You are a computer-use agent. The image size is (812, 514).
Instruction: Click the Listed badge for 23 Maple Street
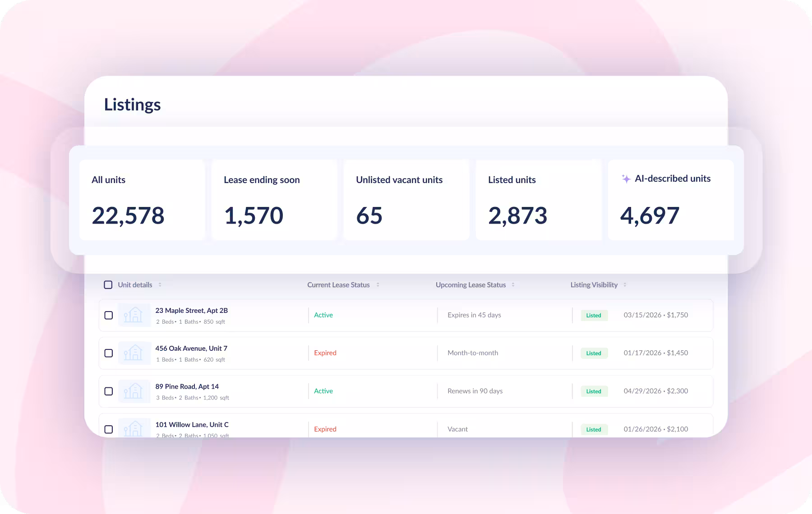coord(594,315)
